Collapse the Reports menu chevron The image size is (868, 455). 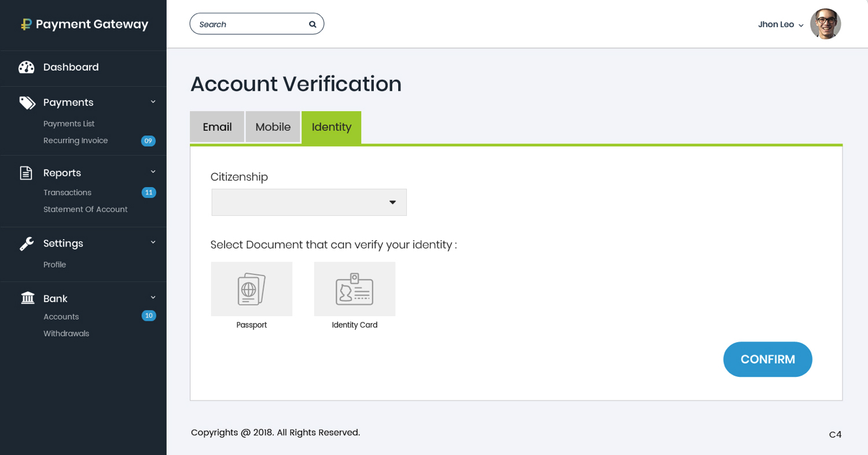tap(153, 172)
